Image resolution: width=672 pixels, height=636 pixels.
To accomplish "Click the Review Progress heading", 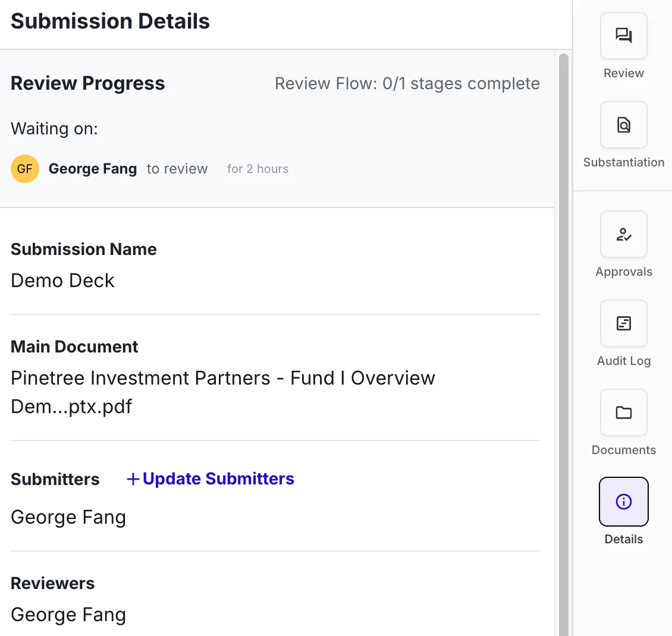I will coord(88,83).
